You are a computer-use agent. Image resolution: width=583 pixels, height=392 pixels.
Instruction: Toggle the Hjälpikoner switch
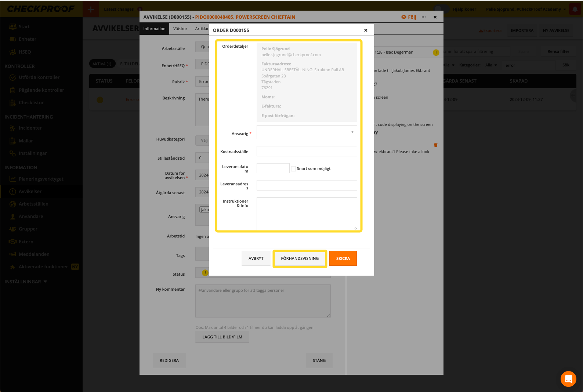click(x=441, y=9)
